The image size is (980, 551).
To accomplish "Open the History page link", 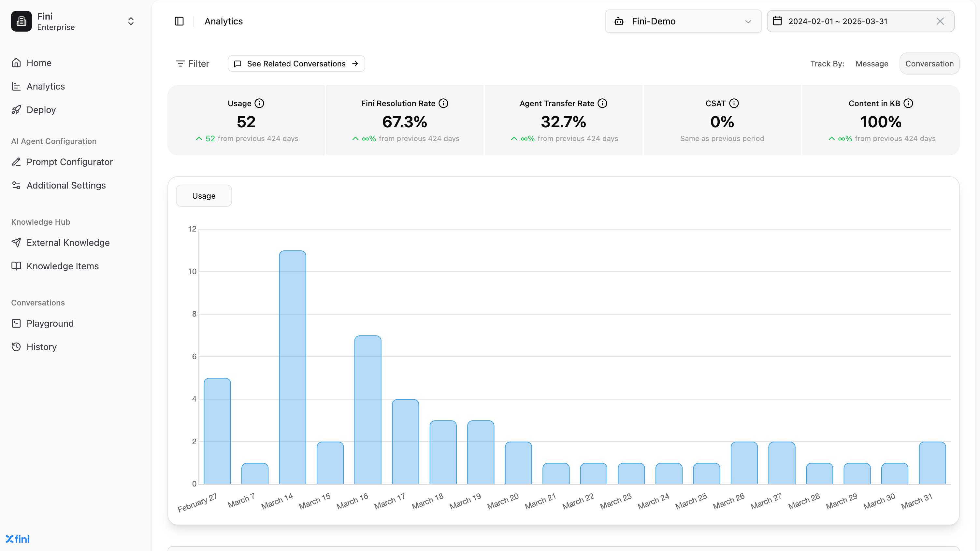I will pos(41,347).
